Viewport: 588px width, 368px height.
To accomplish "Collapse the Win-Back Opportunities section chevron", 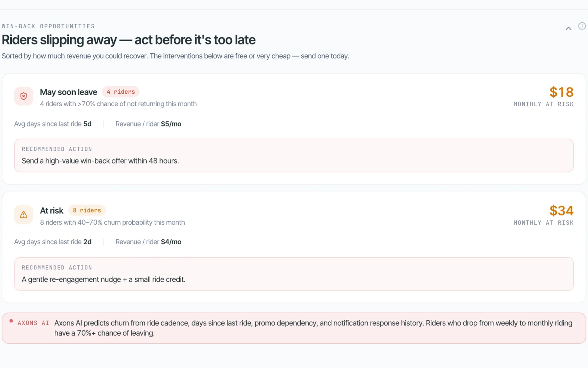I will coord(568,28).
